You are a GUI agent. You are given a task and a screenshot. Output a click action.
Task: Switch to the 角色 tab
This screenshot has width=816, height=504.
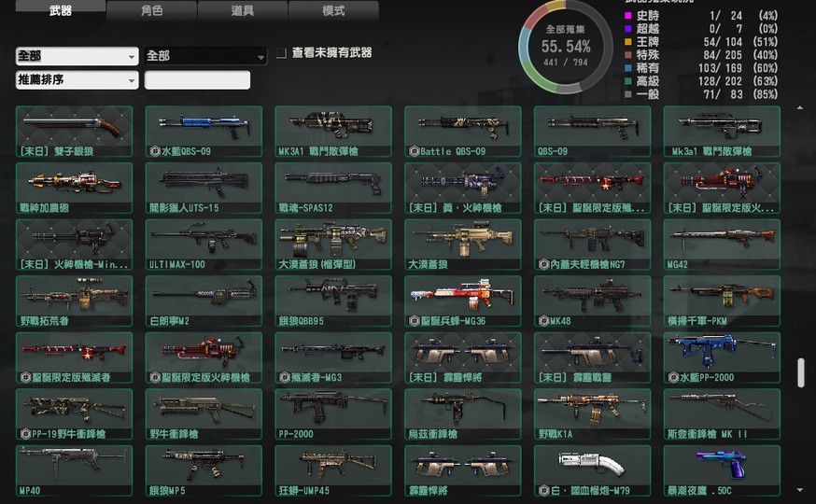point(150,11)
